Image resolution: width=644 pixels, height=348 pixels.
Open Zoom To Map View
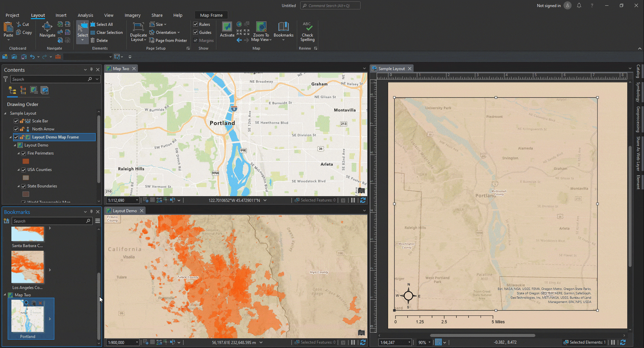(x=261, y=32)
